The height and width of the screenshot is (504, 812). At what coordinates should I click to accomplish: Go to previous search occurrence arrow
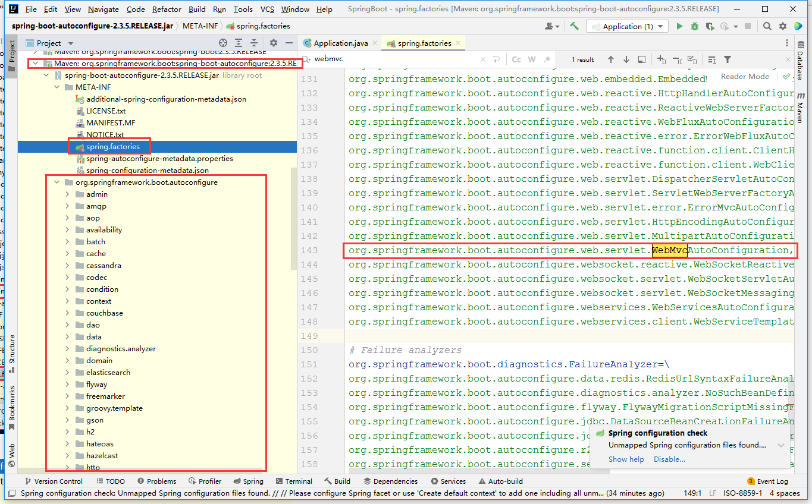[x=611, y=59]
